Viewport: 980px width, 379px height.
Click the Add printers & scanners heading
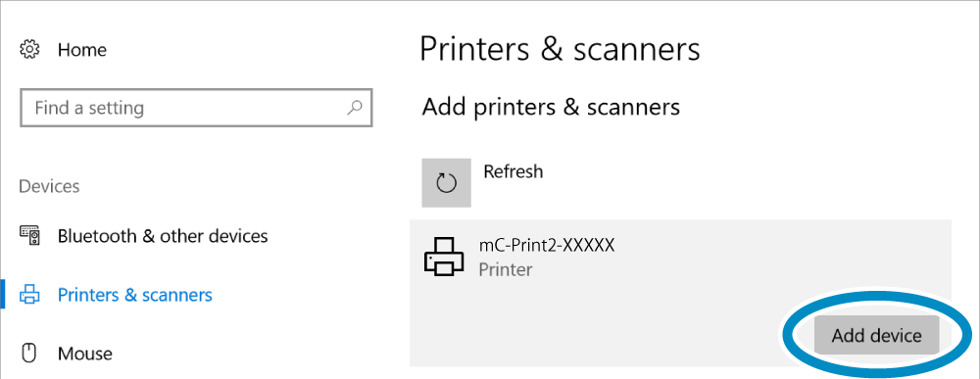pos(551,107)
